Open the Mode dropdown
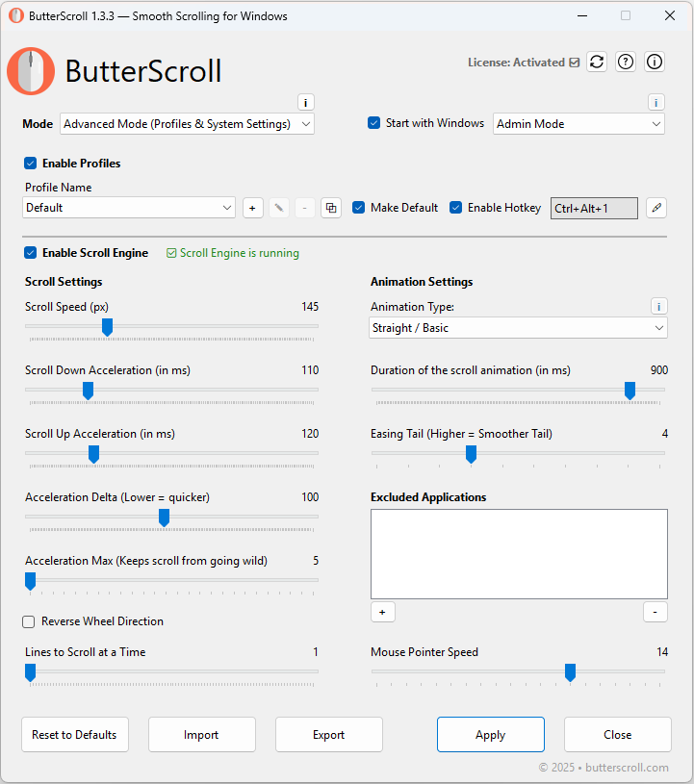Image resolution: width=694 pixels, height=784 pixels. (x=186, y=123)
